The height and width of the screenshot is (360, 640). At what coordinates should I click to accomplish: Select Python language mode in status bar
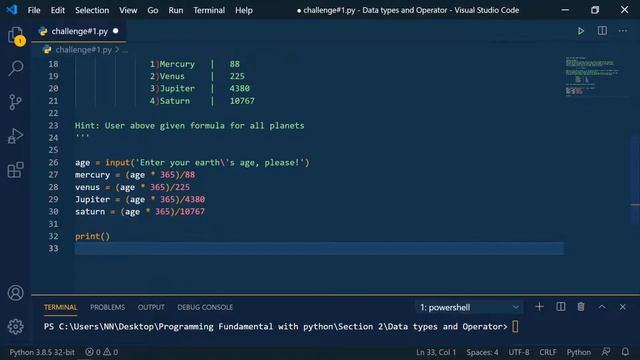[578, 352]
